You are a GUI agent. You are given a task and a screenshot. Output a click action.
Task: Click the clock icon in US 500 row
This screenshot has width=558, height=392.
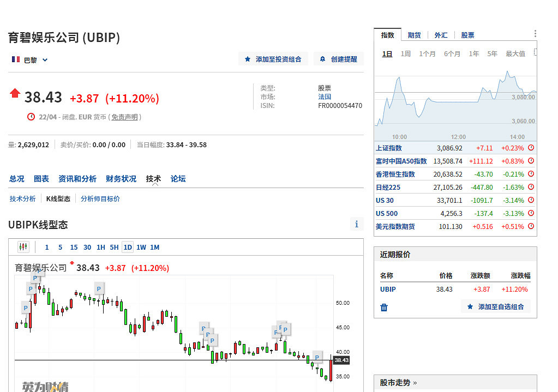pyautogui.click(x=531, y=213)
